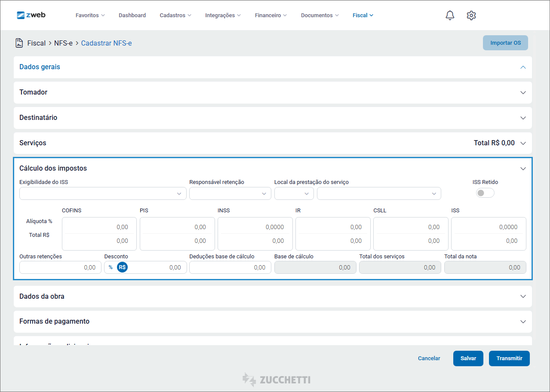This screenshot has width=550, height=392.
Task: Click the Importar OS button
Action: click(x=505, y=43)
